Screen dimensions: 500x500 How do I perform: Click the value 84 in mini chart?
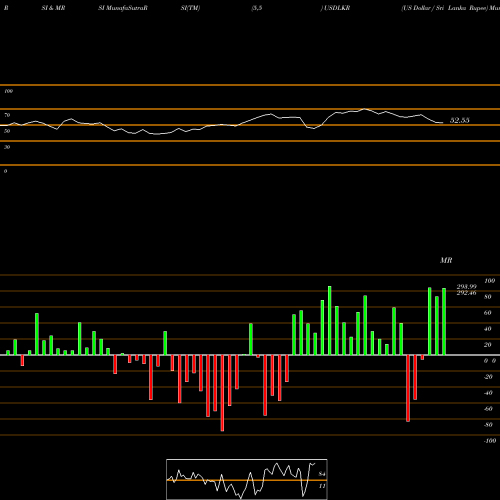322,474
